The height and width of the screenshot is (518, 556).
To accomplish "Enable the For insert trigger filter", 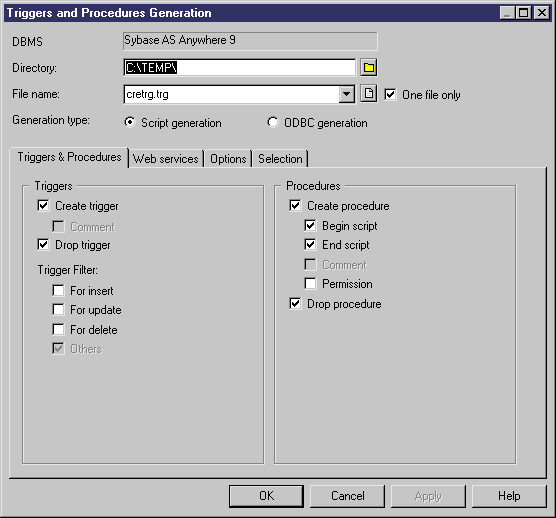I will coord(58,290).
